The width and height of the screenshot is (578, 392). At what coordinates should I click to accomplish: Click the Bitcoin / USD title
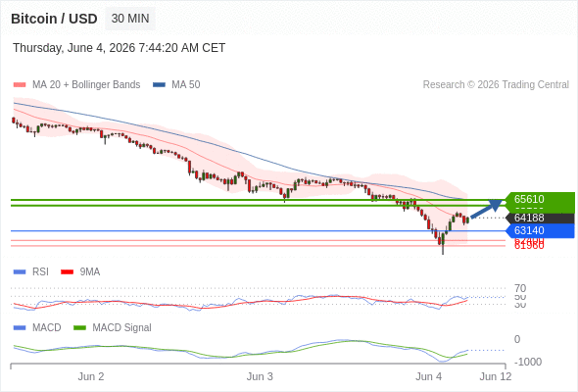coord(54,19)
